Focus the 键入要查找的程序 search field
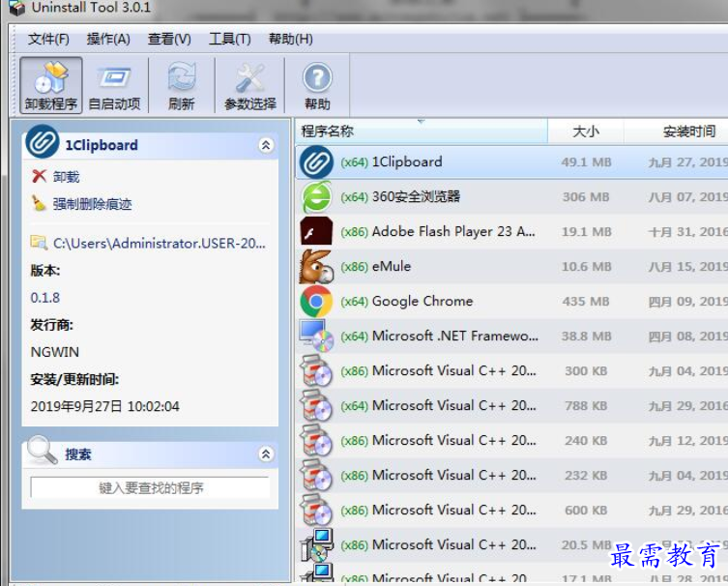 click(150, 487)
